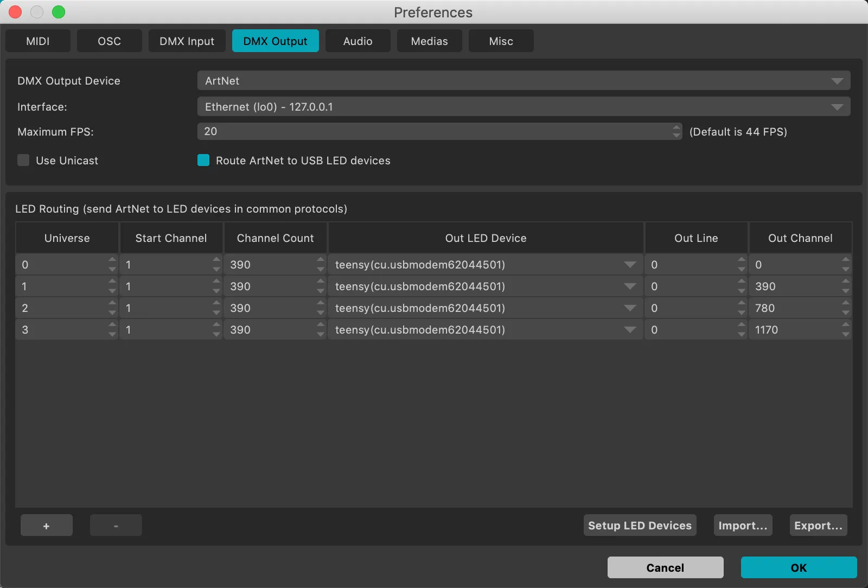Viewport: 868px width, 588px height.
Task: Click the Export... button
Action: pos(819,526)
